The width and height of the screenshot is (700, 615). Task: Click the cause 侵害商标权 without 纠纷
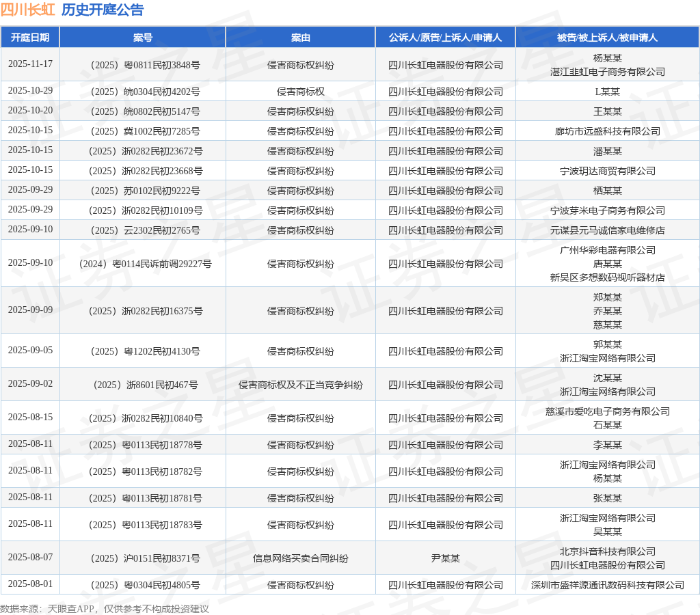(301, 92)
